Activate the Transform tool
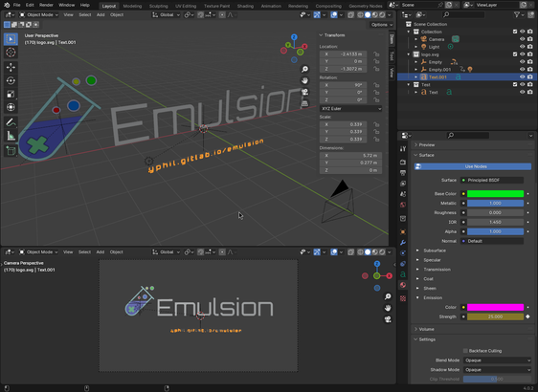This screenshot has width=538, height=392. (x=11, y=107)
